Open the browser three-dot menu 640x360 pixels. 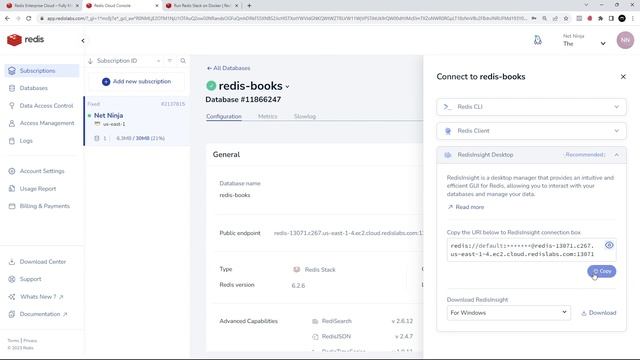pos(633,18)
